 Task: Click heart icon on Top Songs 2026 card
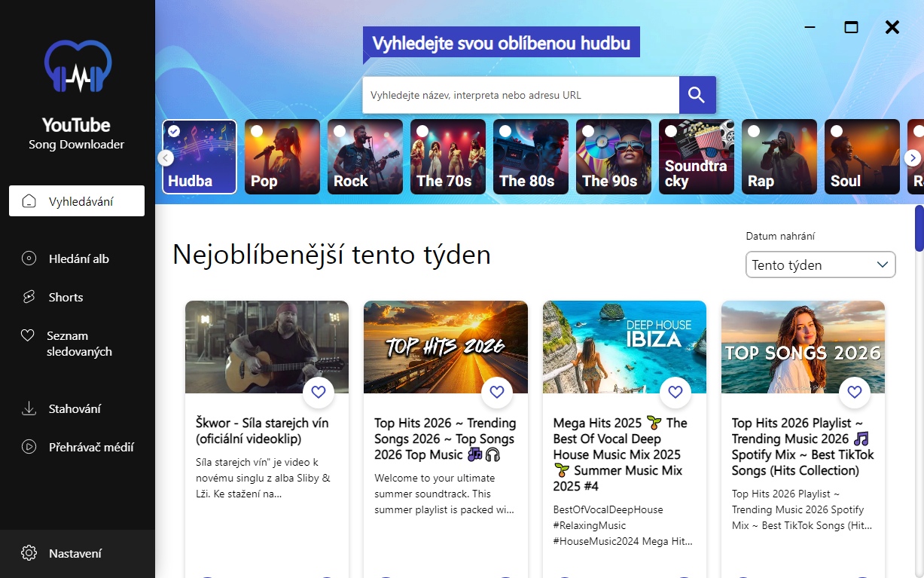854,392
